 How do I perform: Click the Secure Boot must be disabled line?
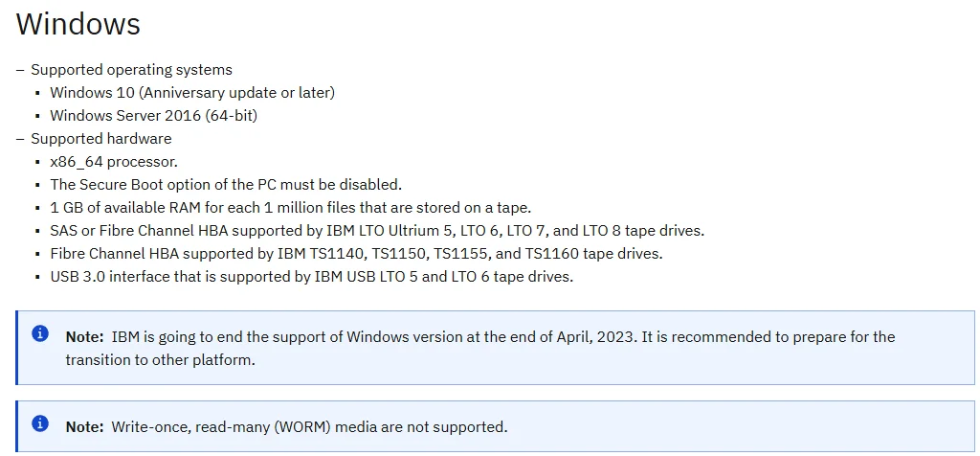[x=226, y=185]
